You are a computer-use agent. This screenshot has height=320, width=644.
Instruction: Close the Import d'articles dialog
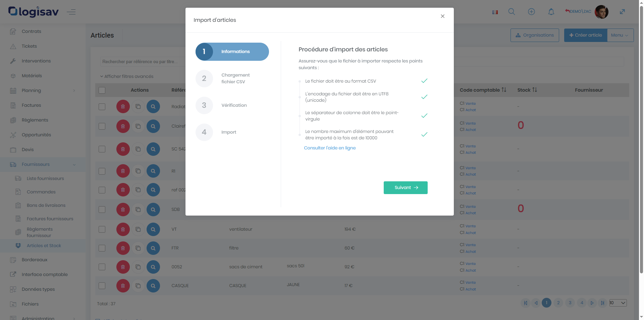point(443,16)
